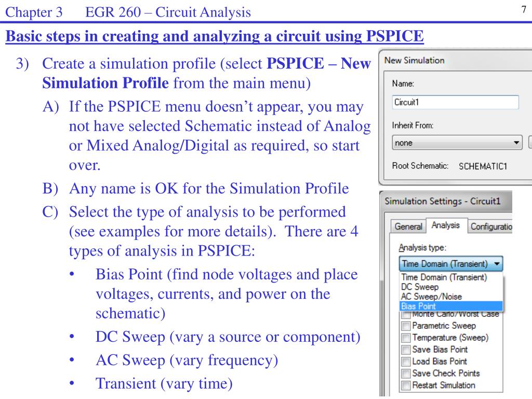Click the Simulation Settings - Circuit1 title bar
Screen dimensions: 532x399
pyautogui.click(x=445, y=201)
